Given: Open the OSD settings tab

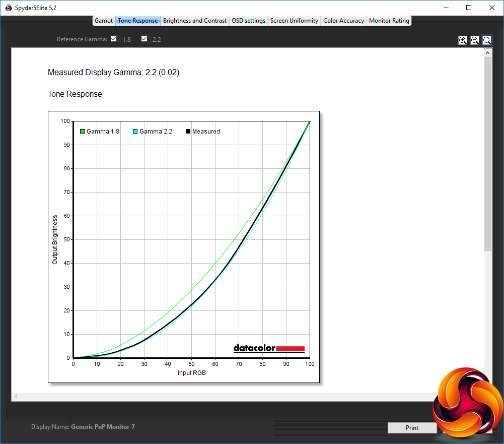Looking at the screenshot, I should point(248,21).
